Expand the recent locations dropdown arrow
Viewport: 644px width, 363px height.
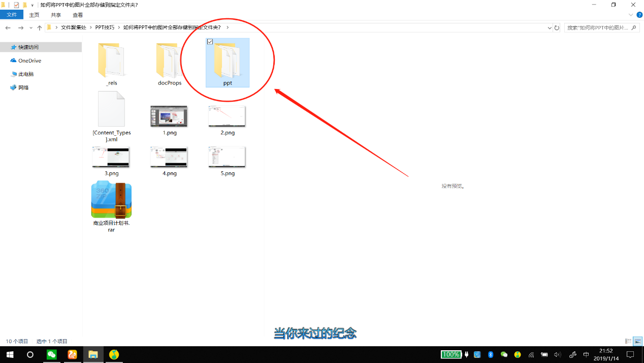click(31, 27)
